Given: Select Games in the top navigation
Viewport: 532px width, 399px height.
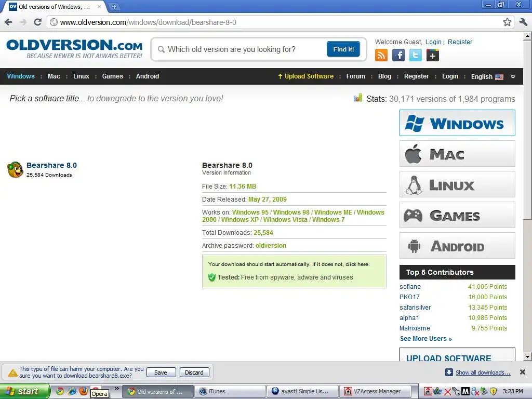Looking at the screenshot, I should (x=112, y=76).
